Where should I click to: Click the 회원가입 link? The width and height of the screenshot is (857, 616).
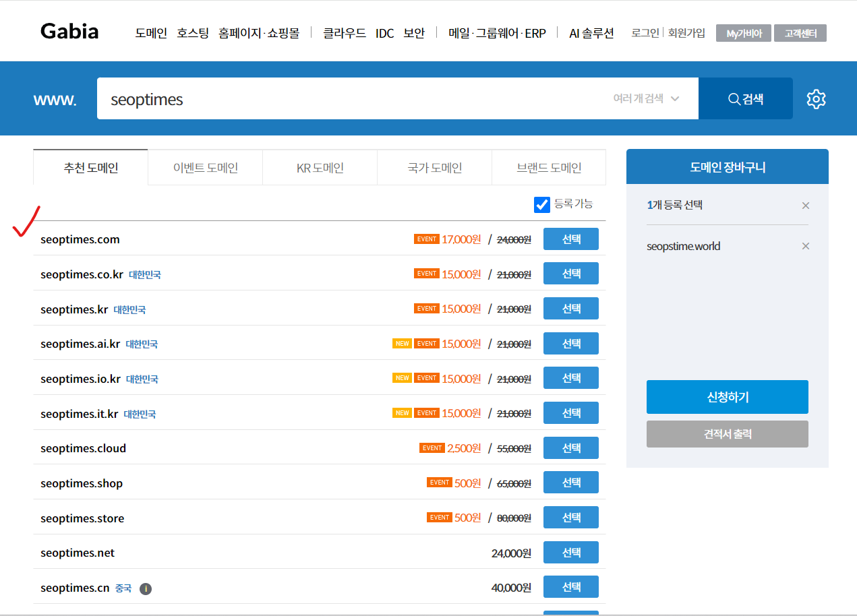click(686, 32)
